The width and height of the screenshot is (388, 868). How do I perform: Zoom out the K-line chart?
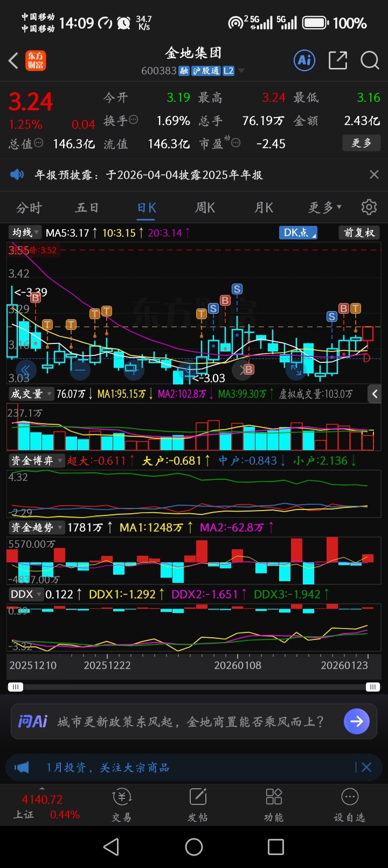(79, 370)
